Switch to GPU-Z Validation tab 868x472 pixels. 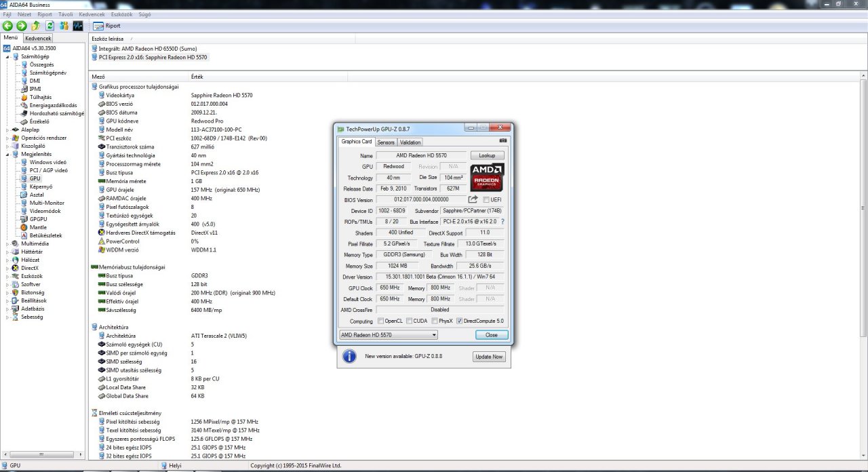pos(410,142)
